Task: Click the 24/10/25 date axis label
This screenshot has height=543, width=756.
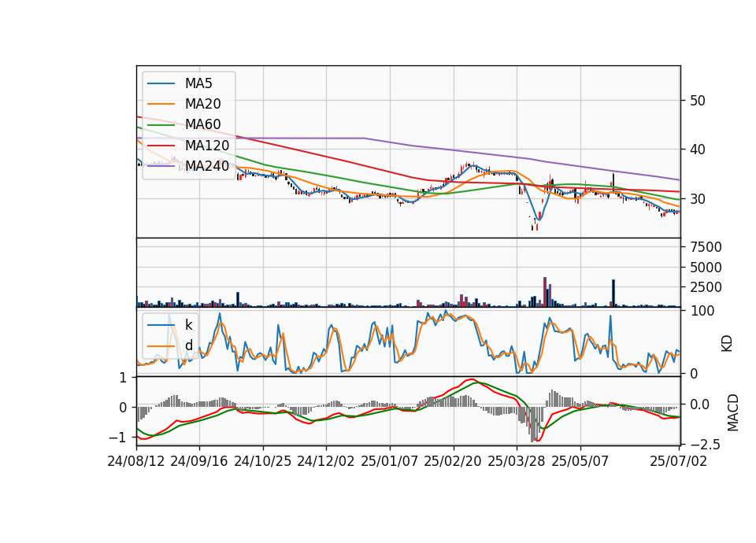Action: [263, 461]
